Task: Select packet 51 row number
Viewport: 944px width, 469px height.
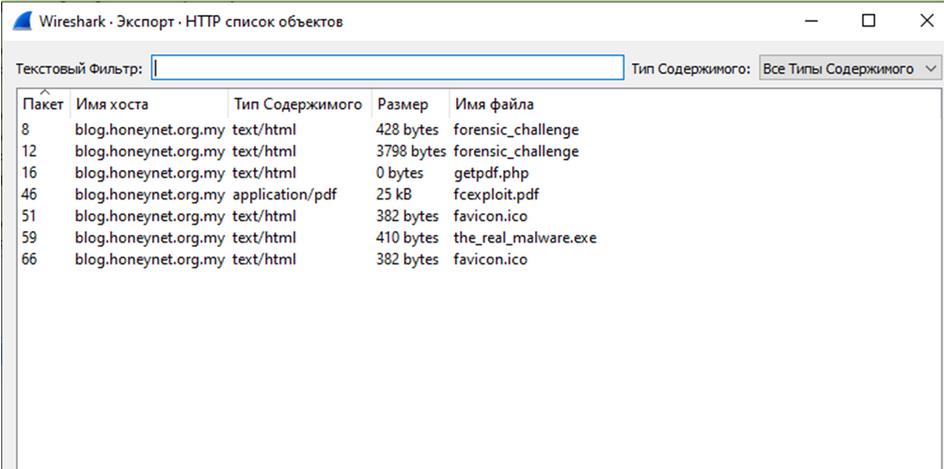Action: coord(28,216)
